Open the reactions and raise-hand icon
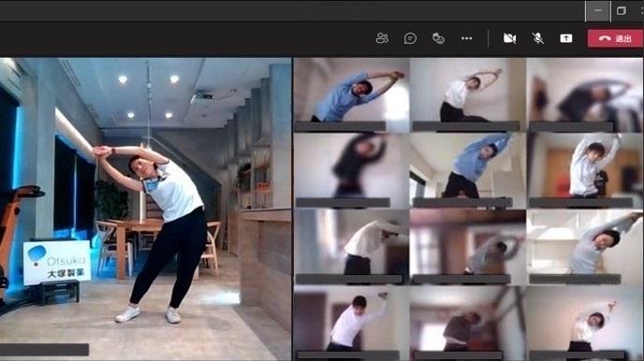The width and height of the screenshot is (644, 361). click(438, 38)
